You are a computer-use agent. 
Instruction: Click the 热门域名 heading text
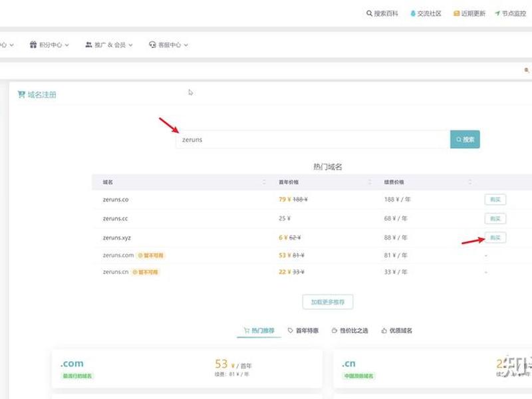(328, 167)
